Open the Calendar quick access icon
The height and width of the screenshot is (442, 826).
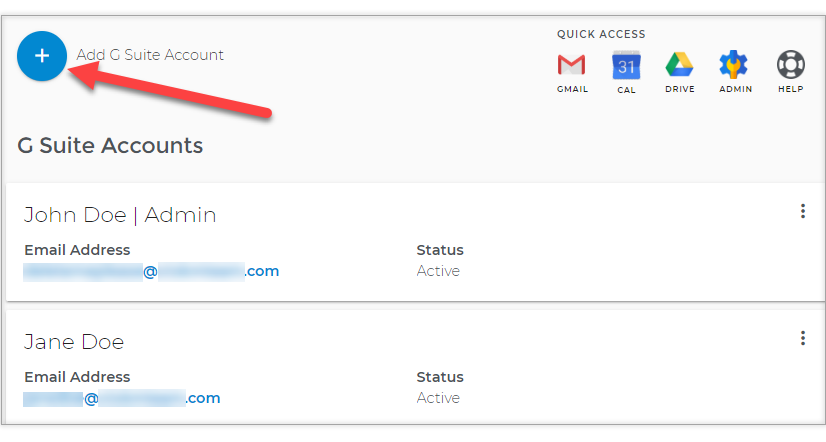coord(626,65)
